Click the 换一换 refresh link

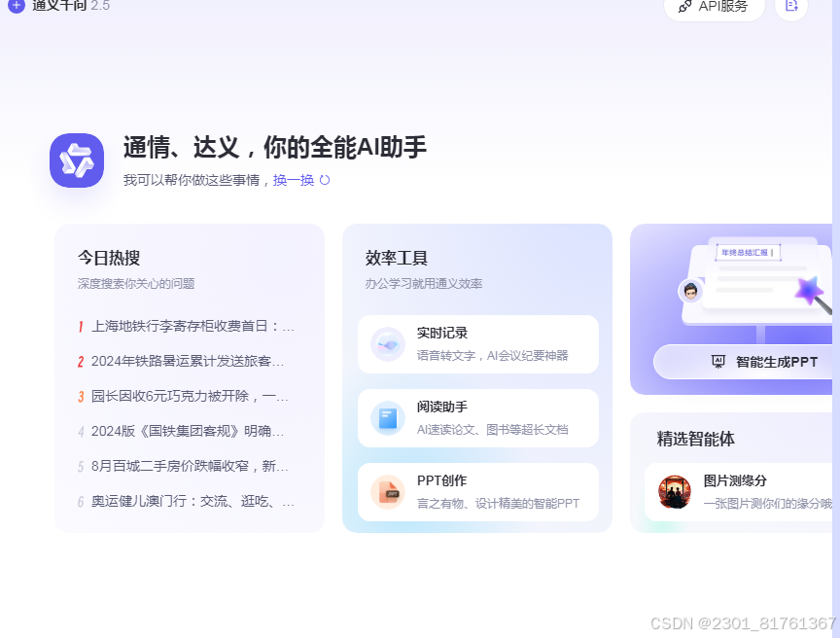(293, 180)
